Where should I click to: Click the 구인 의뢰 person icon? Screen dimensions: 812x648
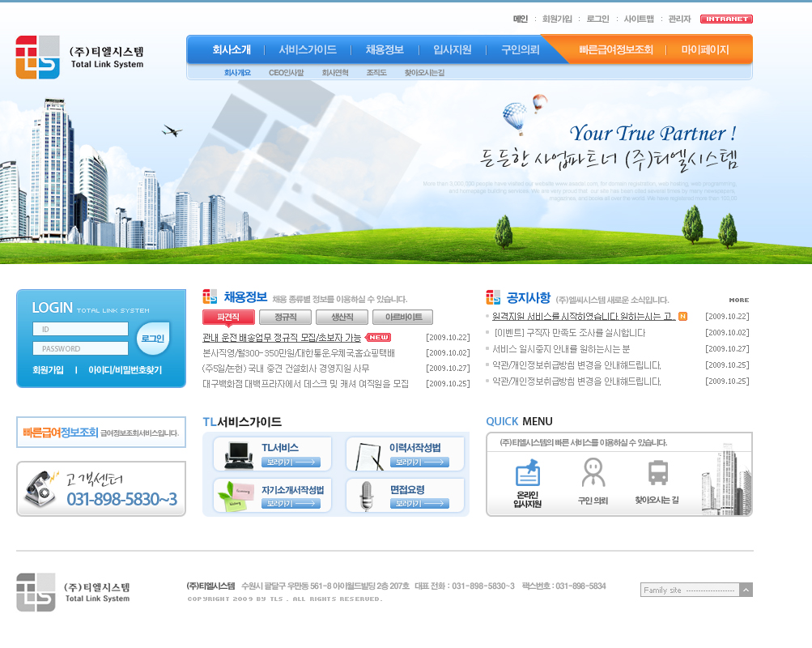593,471
